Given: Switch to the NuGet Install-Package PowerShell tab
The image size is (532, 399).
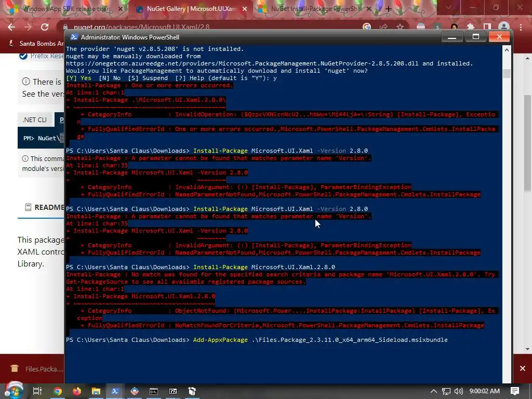Looking at the screenshot, I should click(315, 9).
